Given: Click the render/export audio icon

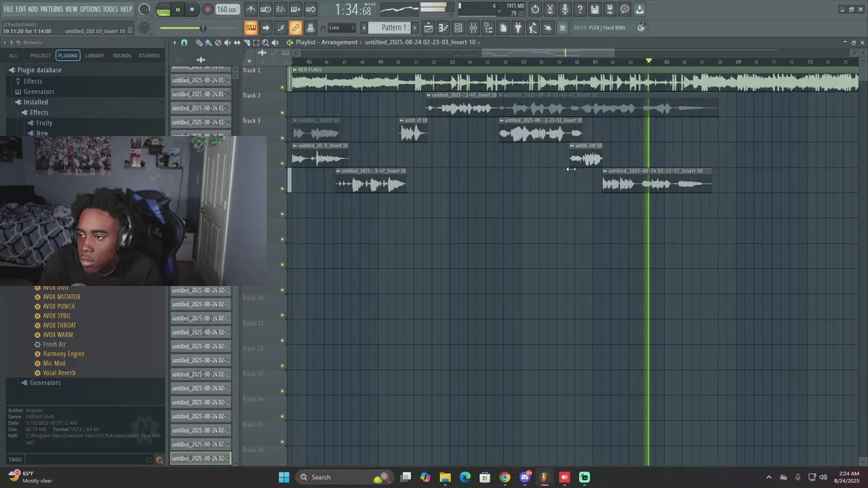Looking at the screenshot, I should [x=610, y=9].
